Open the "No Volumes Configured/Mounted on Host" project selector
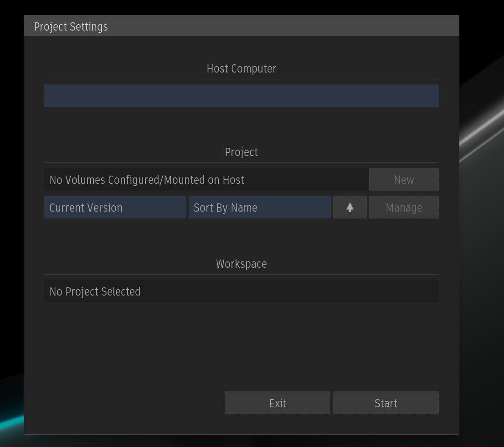This screenshot has height=447, width=504. (205, 179)
